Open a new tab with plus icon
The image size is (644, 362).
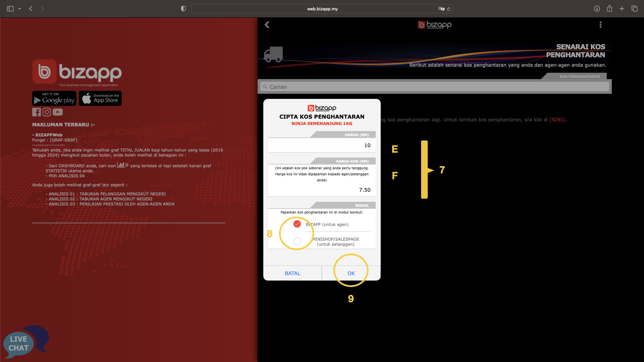[x=622, y=9]
